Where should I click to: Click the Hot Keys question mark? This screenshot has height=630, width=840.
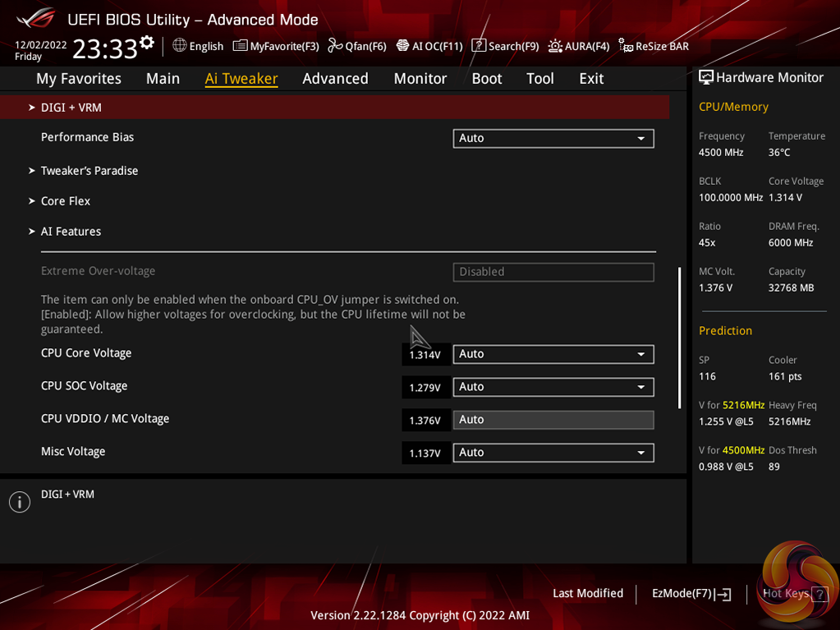[x=819, y=595]
